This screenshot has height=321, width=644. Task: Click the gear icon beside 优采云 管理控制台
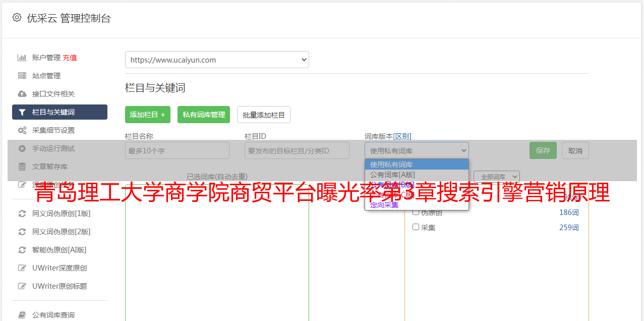(x=17, y=18)
